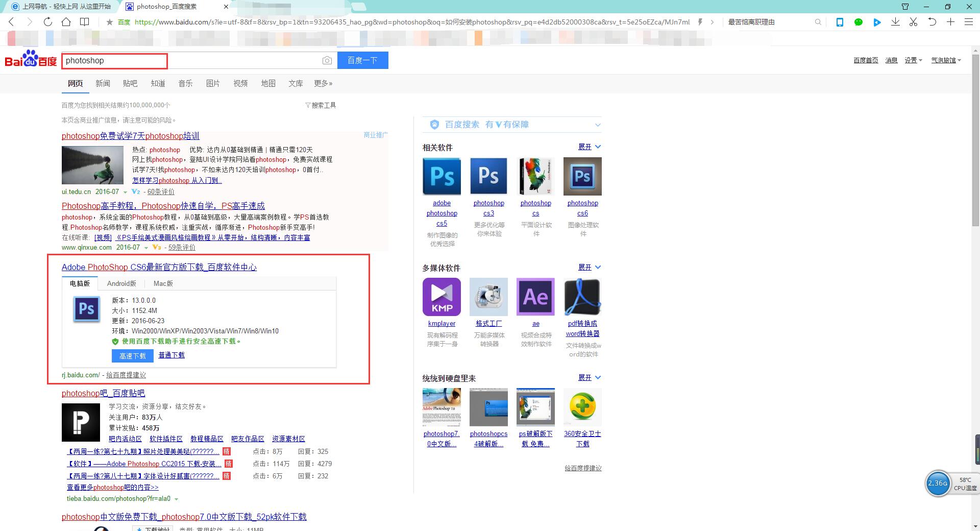This screenshot has height=531, width=980.
Task: Open 360安全卫士 download icon
Action: coord(582,407)
